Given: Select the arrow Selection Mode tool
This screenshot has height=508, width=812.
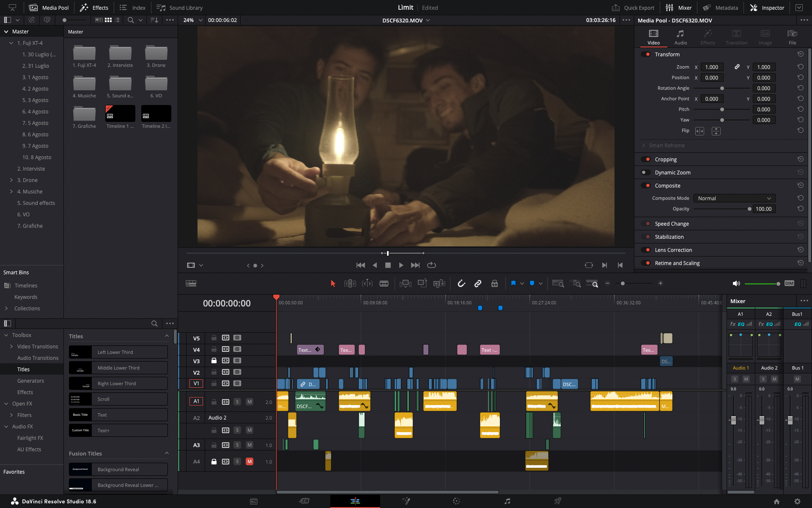Looking at the screenshot, I should [333, 284].
